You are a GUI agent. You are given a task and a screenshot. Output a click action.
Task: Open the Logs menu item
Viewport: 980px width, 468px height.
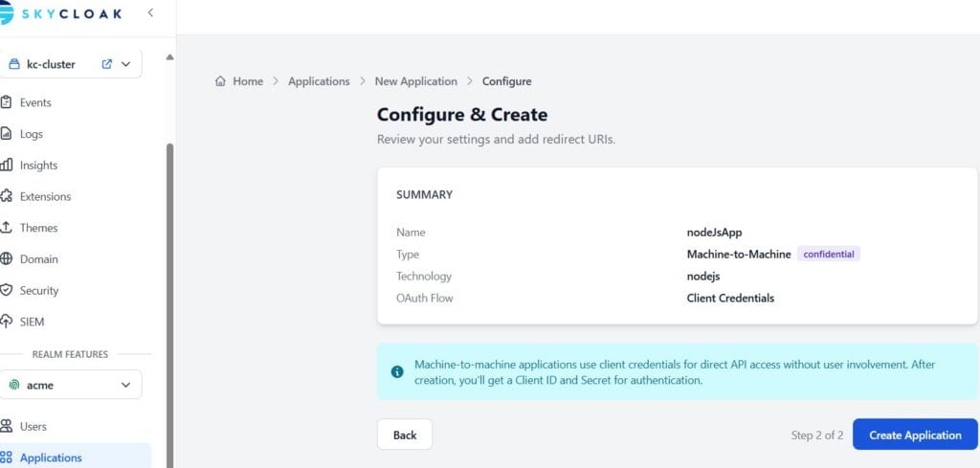[x=32, y=134]
